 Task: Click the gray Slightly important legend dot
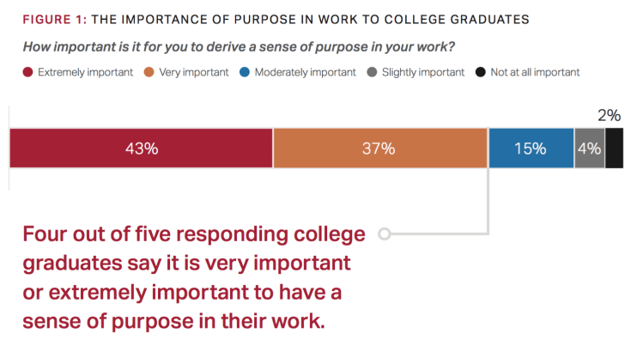[370, 73]
